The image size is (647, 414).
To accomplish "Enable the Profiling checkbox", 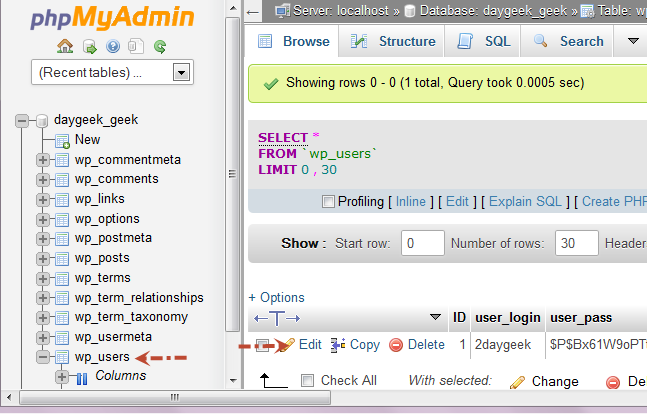I will tap(328, 202).
